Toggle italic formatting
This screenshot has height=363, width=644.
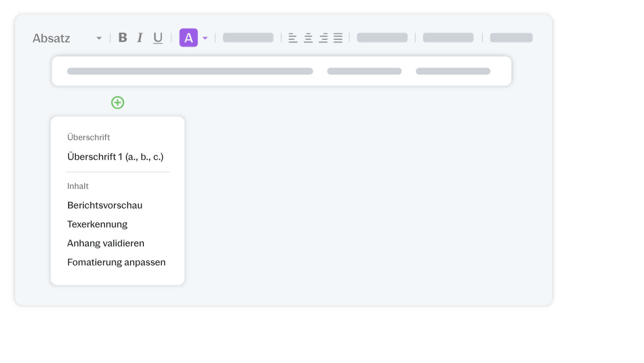click(x=140, y=38)
